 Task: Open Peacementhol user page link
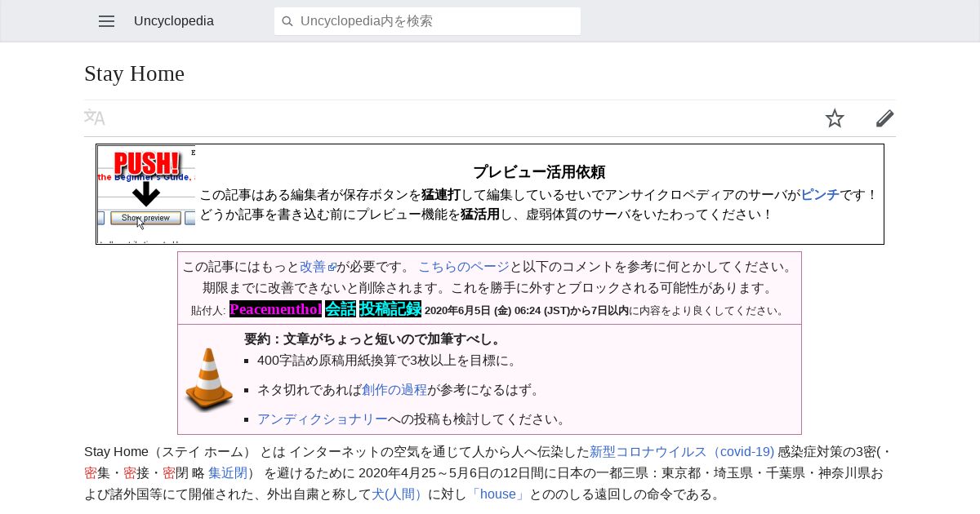click(276, 309)
